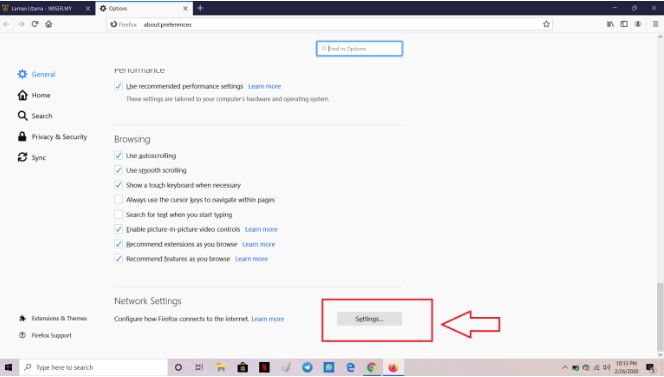
Task: Open the Sync preferences category
Action: coord(32,157)
